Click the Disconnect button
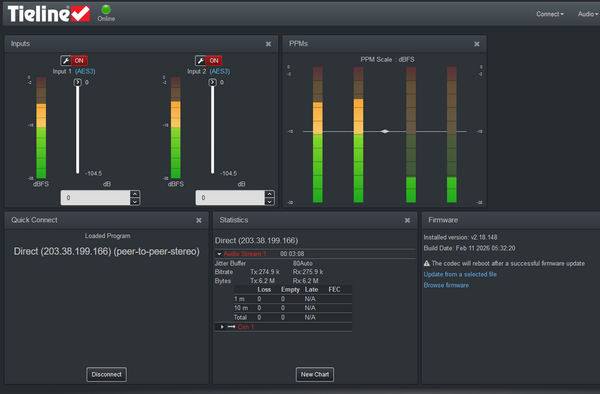Viewport: 600px width, 394px height. coord(106,374)
